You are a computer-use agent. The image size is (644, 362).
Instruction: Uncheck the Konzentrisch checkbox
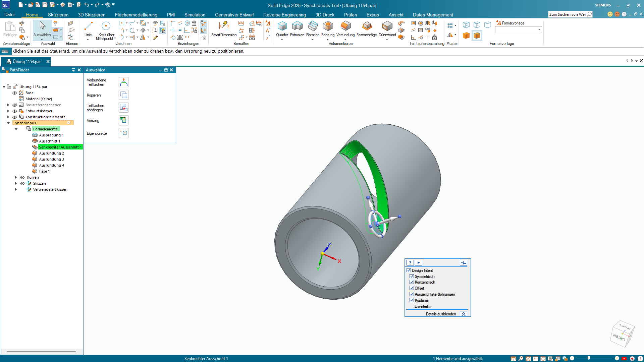click(412, 282)
